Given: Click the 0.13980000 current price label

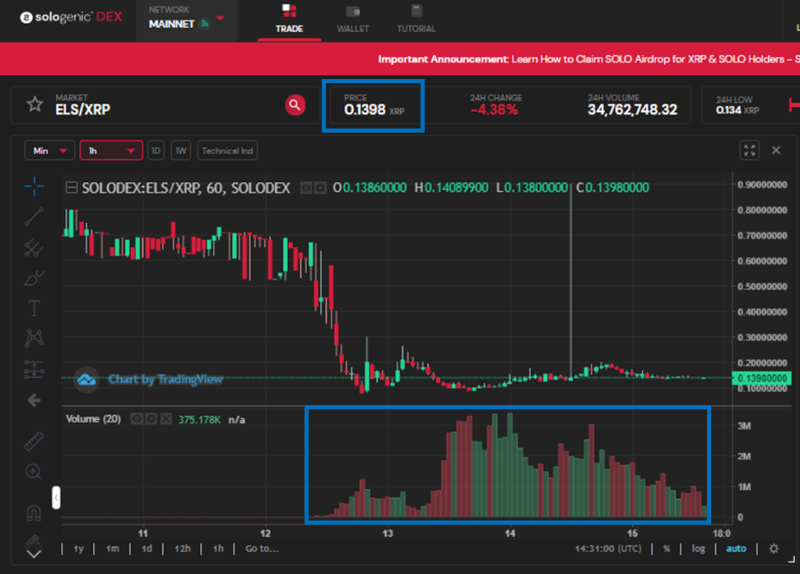Looking at the screenshot, I should (x=762, y=378).
